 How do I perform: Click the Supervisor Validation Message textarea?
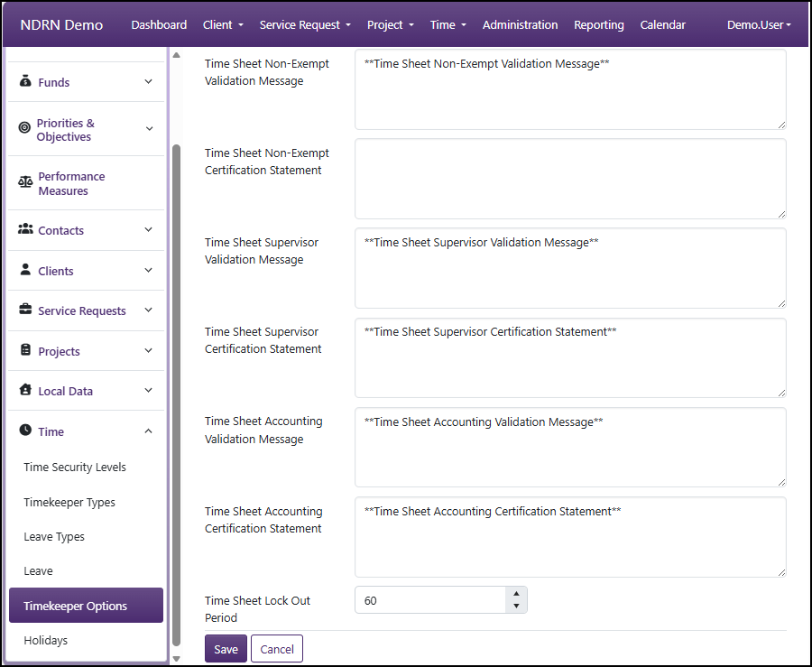571,268
